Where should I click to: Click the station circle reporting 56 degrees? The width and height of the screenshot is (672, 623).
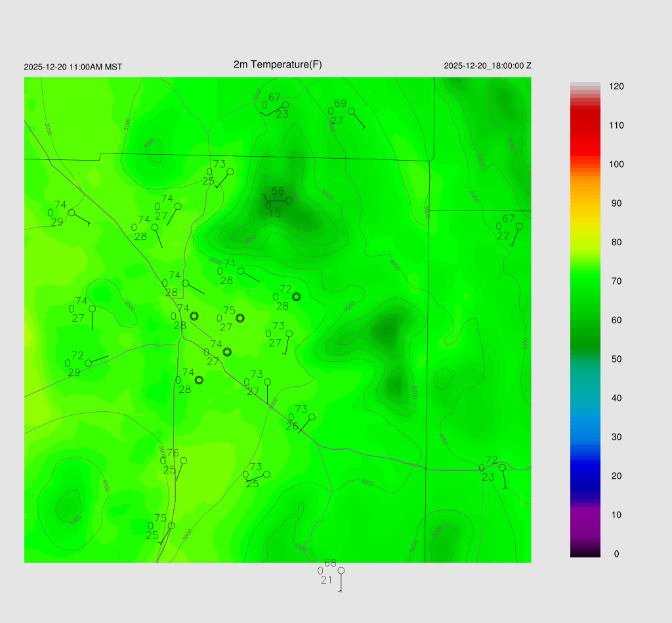tap(289, 201)
